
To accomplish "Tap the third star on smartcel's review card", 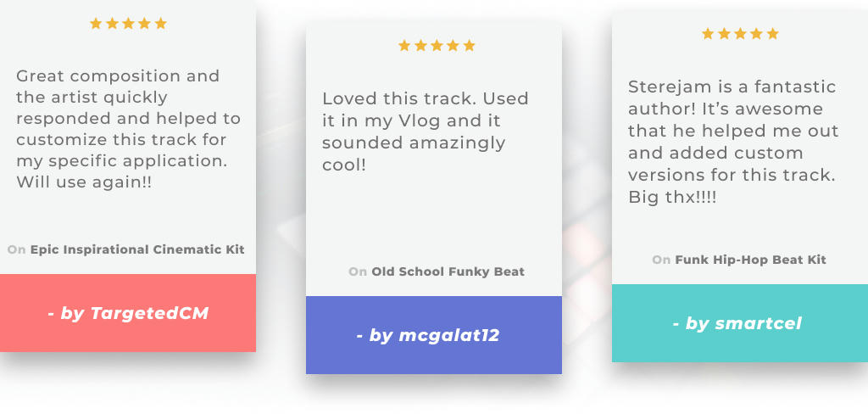I will (x=740, y=34).
